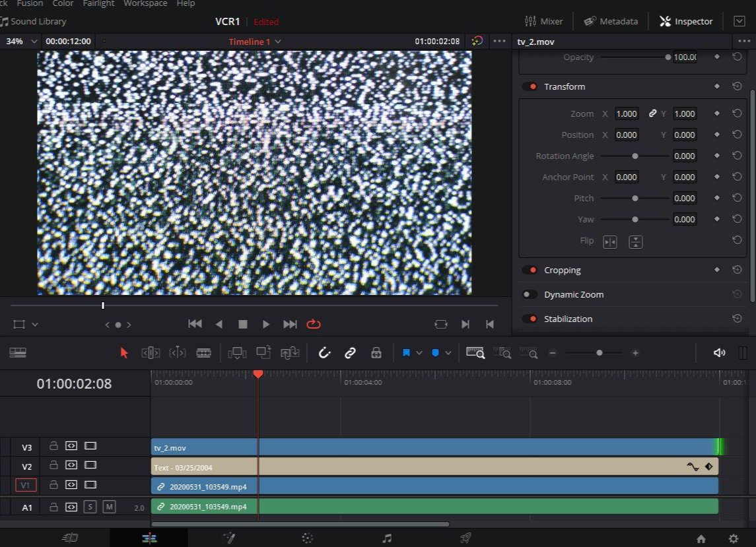Open viewer three-dot options menu
This screenshot has width=756, height=547.
[500, 41]
